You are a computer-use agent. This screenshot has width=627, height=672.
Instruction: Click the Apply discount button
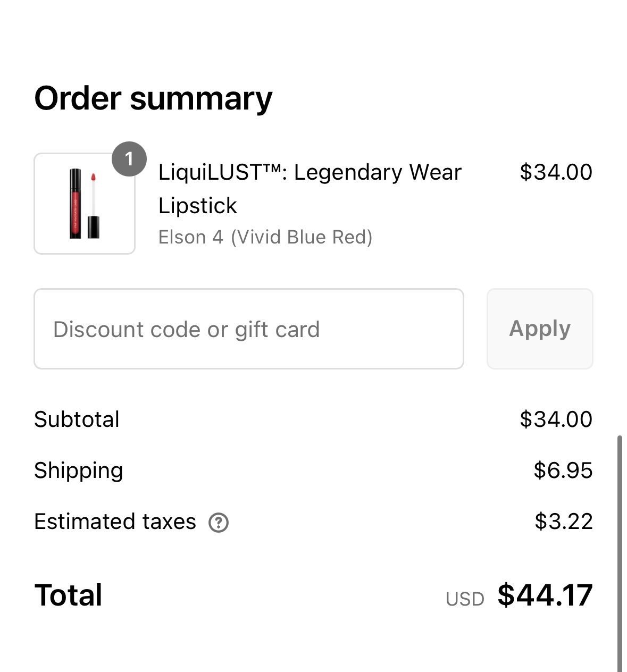(540, 329)
